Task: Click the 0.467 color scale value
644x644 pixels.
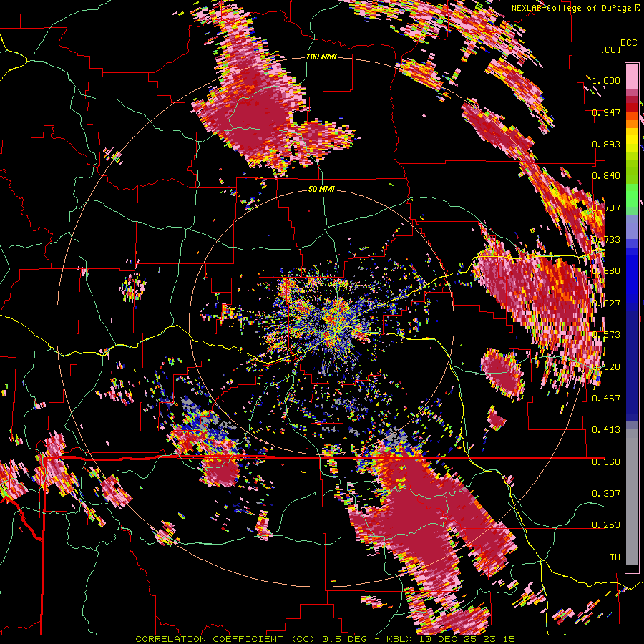Action: 606,398
